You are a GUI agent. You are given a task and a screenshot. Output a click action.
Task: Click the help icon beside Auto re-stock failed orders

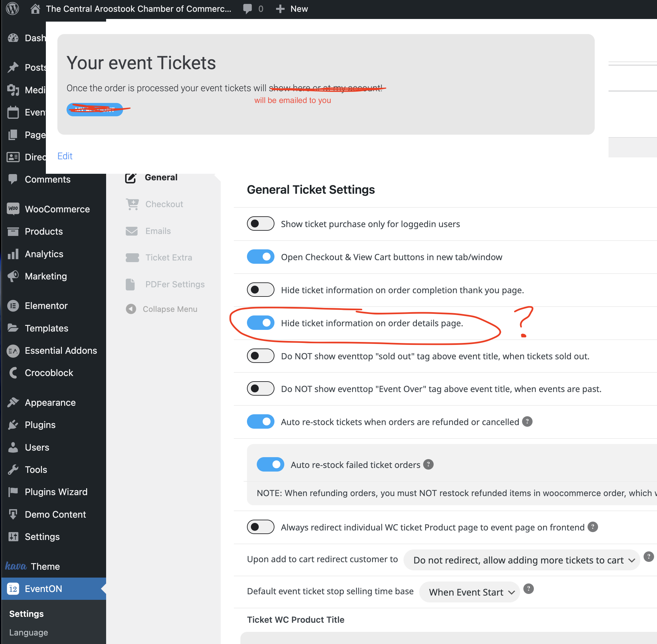pyautogui.click(x=428, y=464)
